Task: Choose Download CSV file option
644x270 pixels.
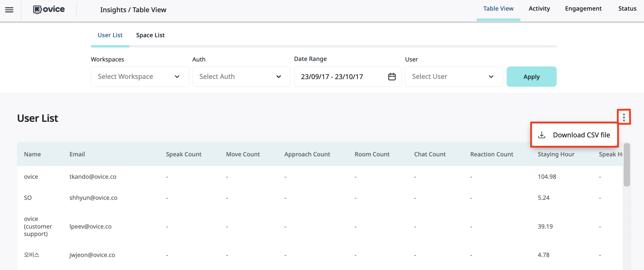Action: pyautogui.click(x=574, y=135)
